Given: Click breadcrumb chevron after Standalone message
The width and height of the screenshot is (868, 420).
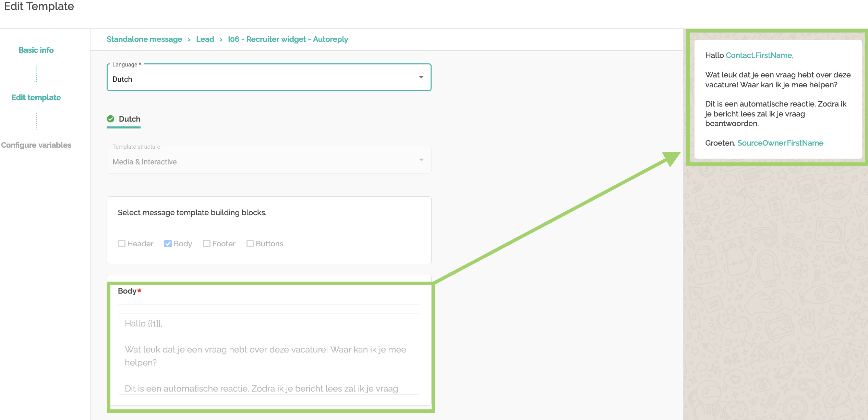Looking at the screenshot, I should pyautogui.click(x=189, y=40).
